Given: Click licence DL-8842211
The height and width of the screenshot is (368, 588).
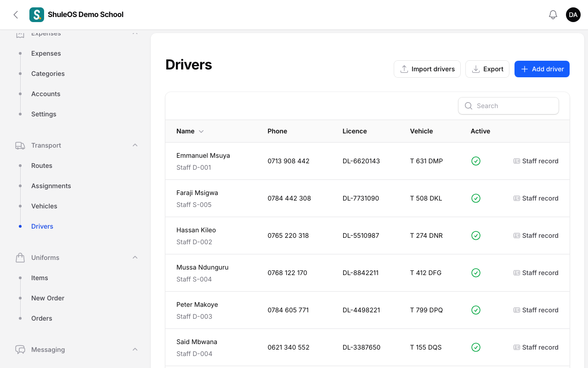Looking at the screenshot, I should [361, 273].
